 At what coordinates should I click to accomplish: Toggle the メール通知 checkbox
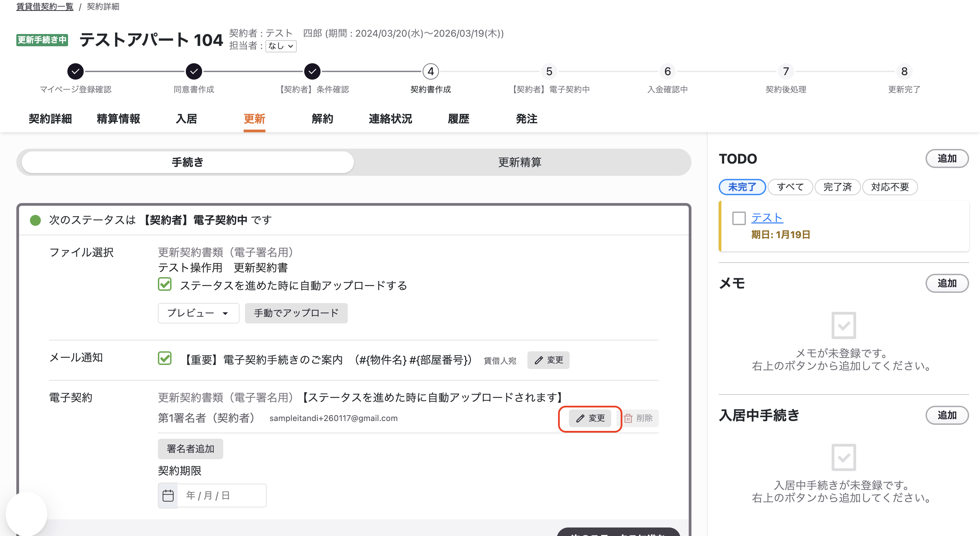tap(165, 358)
